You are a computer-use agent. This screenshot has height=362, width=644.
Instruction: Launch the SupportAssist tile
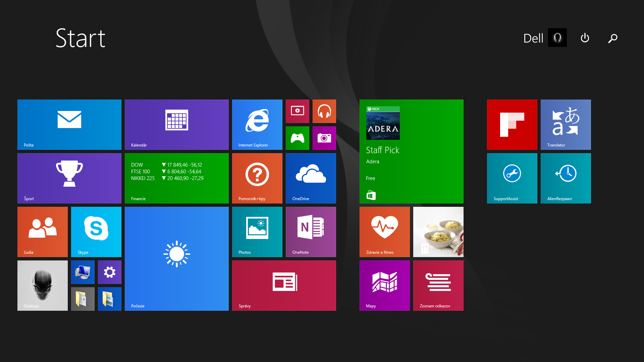[x=512, y=178]
